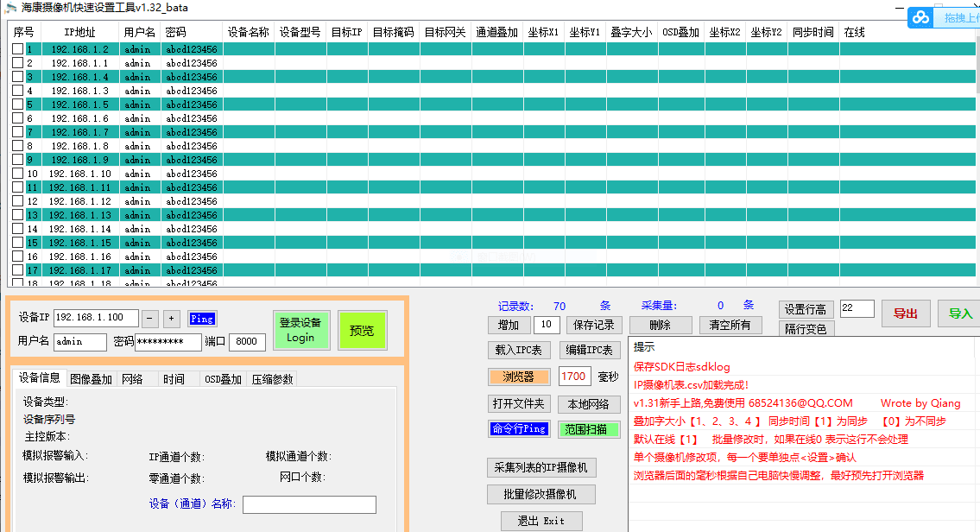Switch to the 网络 tab
Screen dimensions: 980x532
point(133,379)
